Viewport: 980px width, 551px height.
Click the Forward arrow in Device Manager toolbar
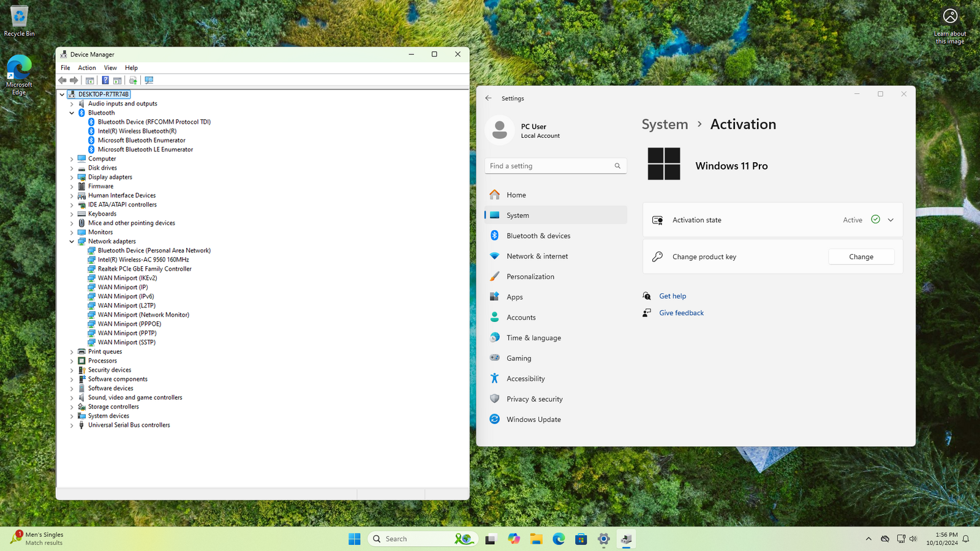pyautogui.click(x=73, y=80)
